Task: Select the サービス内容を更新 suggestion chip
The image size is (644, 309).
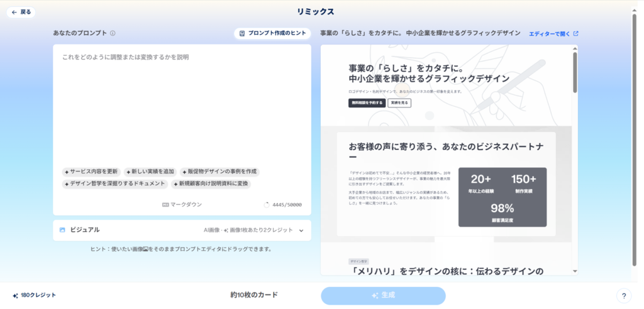Action: [91, 171]
